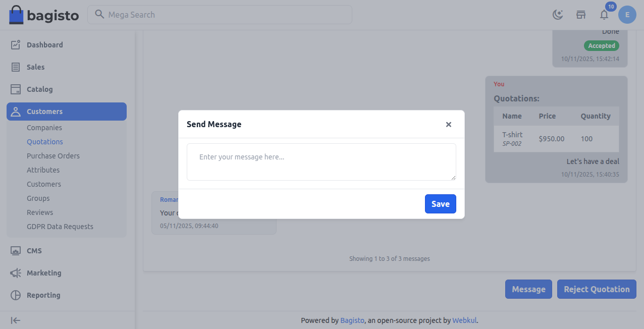The height and width of the screenshot is (329, 644).
Task: Open the Companies menu entry
Action: click(x=44, y=127)
